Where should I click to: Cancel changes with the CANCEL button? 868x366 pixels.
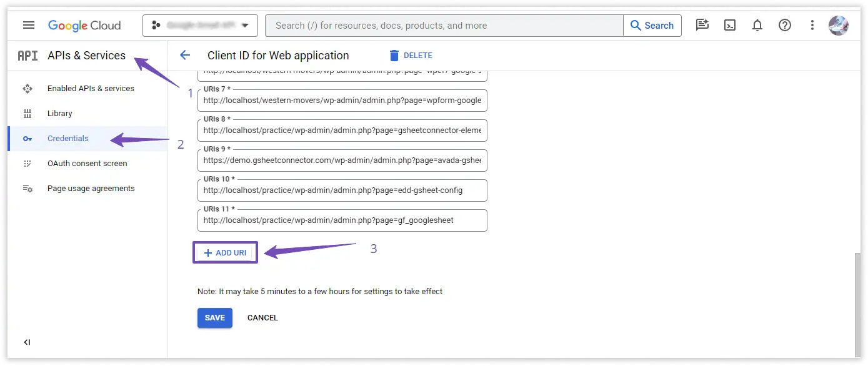coord(262,317)
